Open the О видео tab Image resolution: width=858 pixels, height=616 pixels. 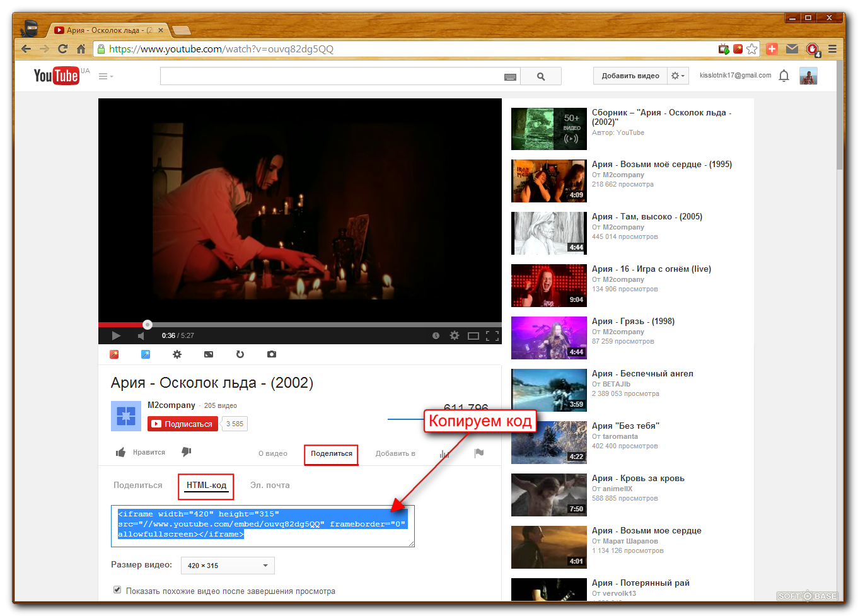(272, 453)
